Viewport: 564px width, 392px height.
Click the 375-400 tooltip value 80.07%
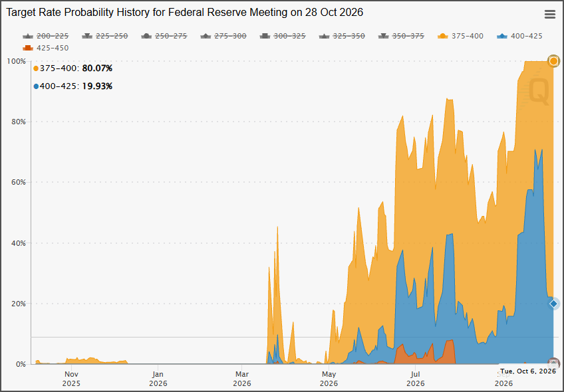97,68
